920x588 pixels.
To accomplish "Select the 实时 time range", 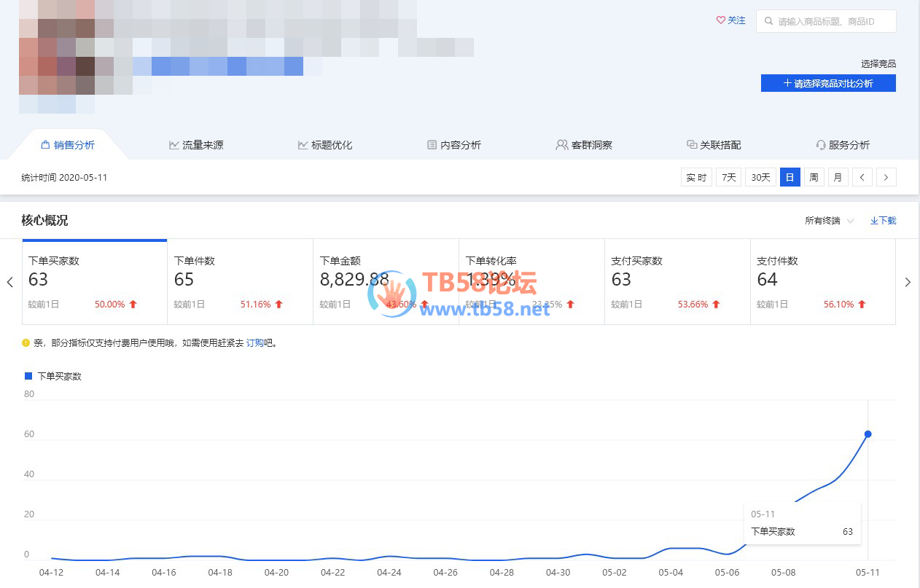I will (696, 177).
